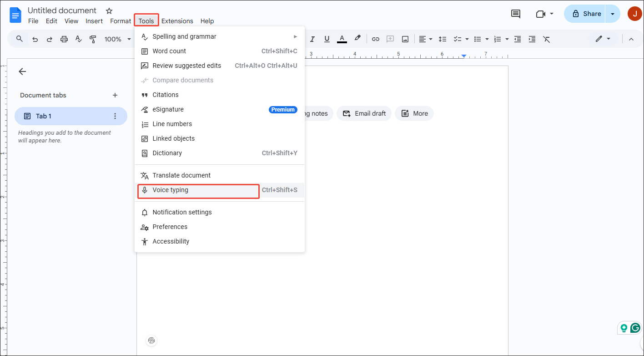Toggle a checklist in the document
Image resolution: width=644 pixels, height=356 pixels.
pyautogui.click(x=458, y=39)
